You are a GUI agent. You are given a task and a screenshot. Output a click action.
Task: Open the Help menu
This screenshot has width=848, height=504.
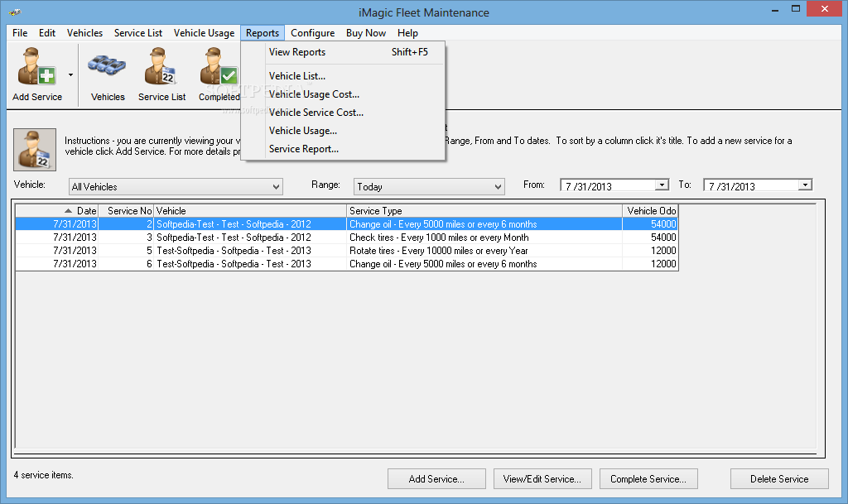click(407, 33)
